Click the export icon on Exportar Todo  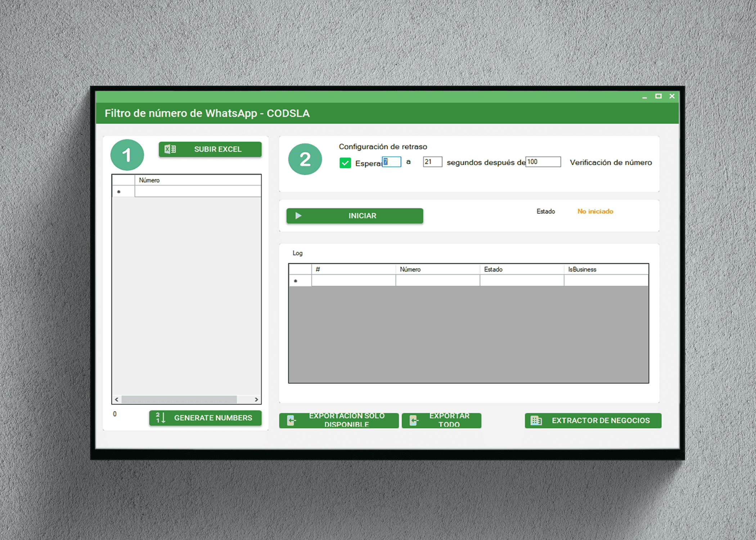pos(414,420)
